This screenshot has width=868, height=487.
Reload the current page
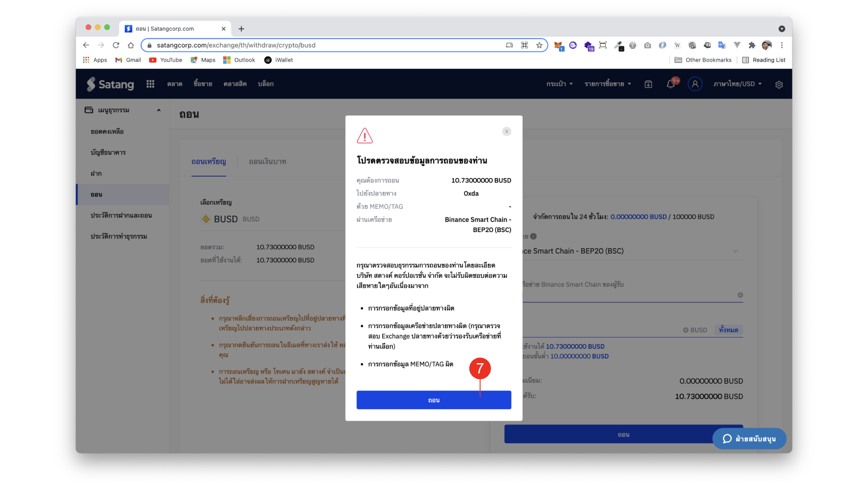coord(116,45)
